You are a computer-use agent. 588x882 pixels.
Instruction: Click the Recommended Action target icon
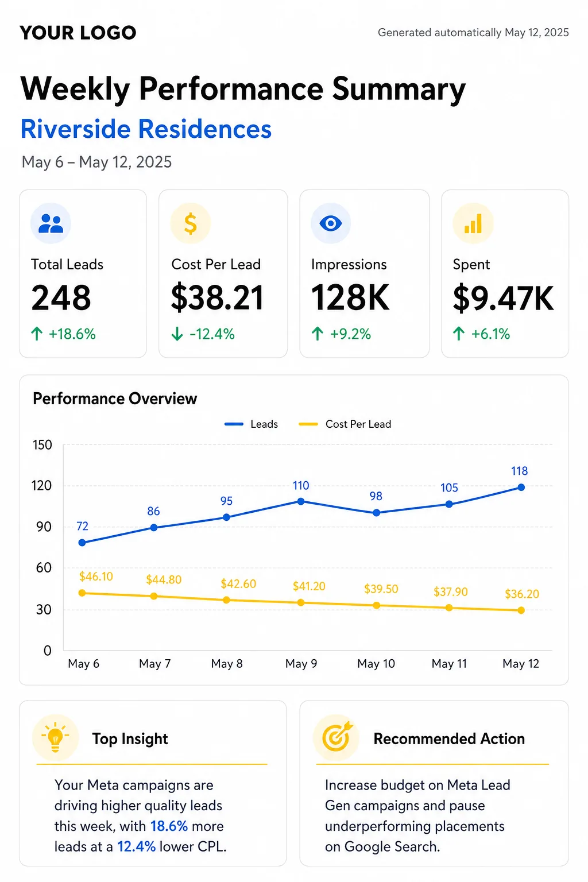[336, 737]
